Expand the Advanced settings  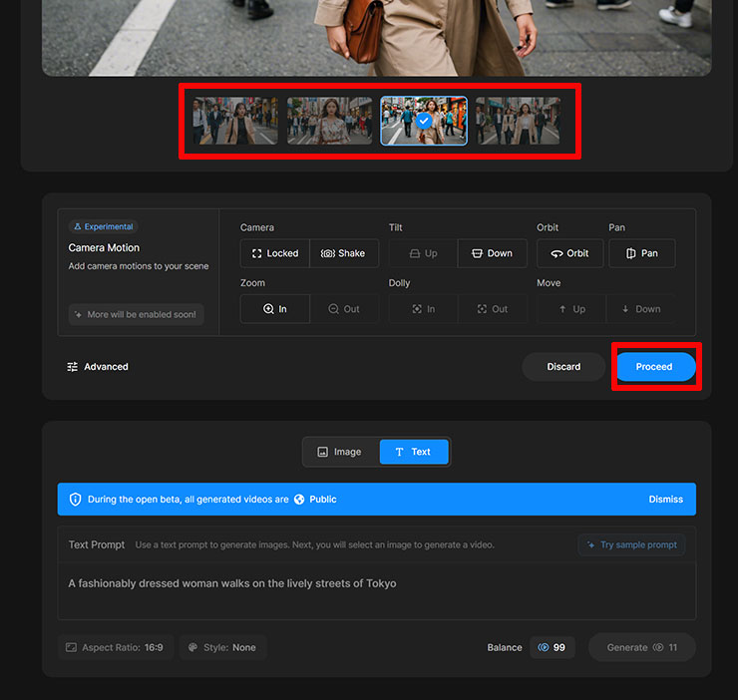[x=98, y=367]
